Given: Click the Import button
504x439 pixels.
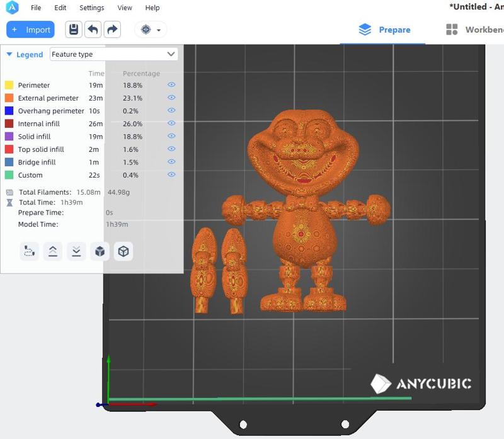Looking at the screenshot, I should click(30, 30).
